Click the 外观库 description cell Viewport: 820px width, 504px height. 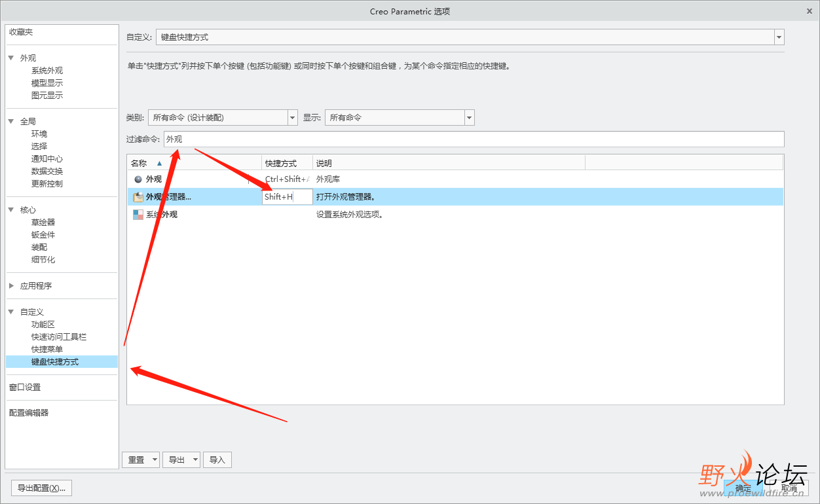pyautogui.click(x=328, y=179)
